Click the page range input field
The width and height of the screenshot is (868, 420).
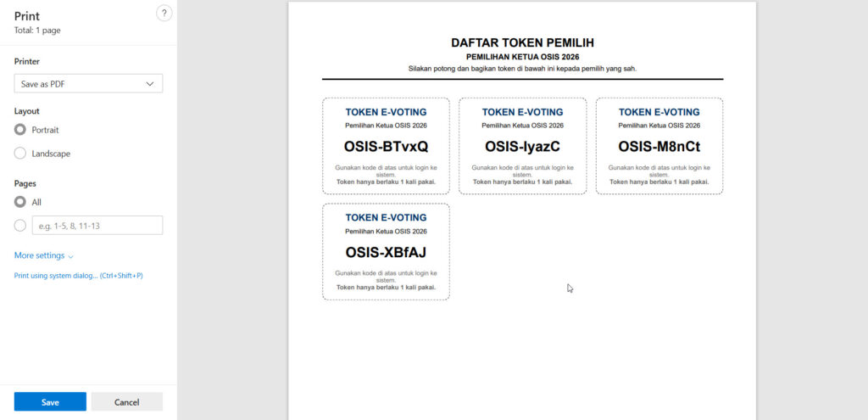[97, 225]
